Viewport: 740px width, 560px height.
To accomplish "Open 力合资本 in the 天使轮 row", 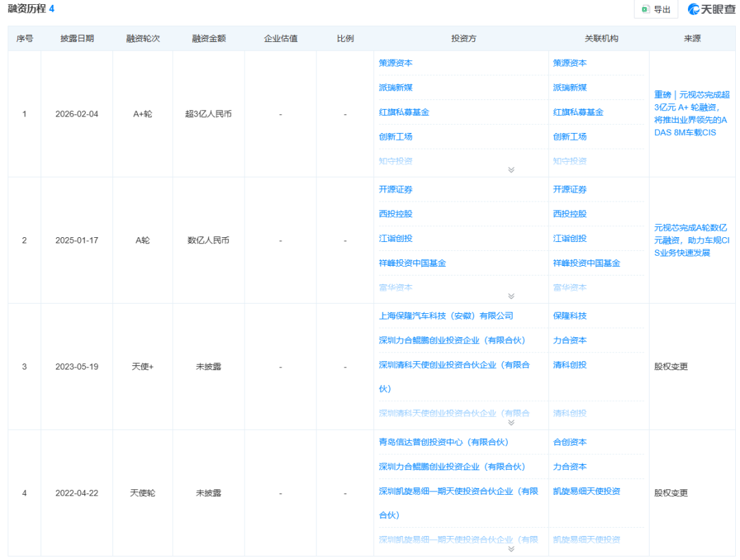I will (569, 467).
